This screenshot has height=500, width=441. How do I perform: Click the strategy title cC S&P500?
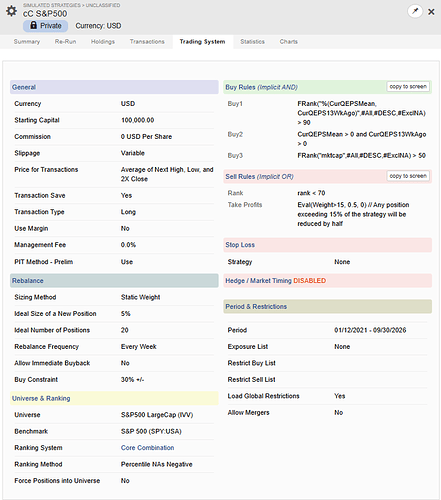45,14
